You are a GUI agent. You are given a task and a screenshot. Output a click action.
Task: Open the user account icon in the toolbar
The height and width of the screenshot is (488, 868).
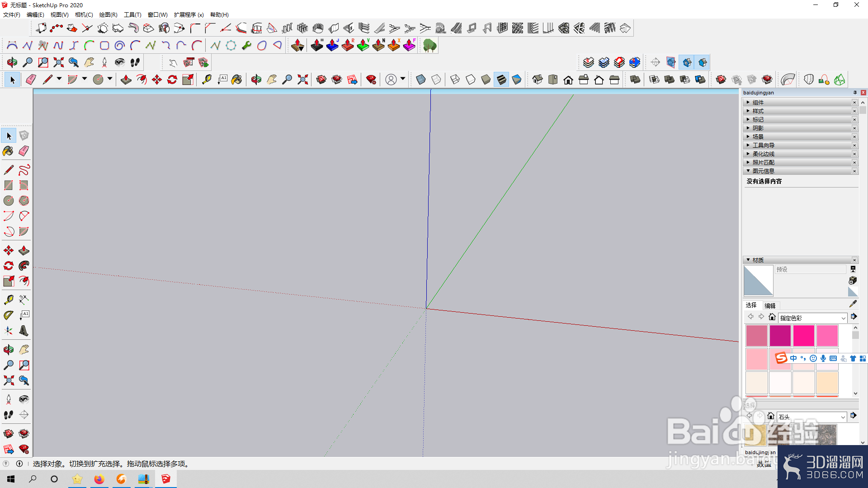tap(391, 80)
